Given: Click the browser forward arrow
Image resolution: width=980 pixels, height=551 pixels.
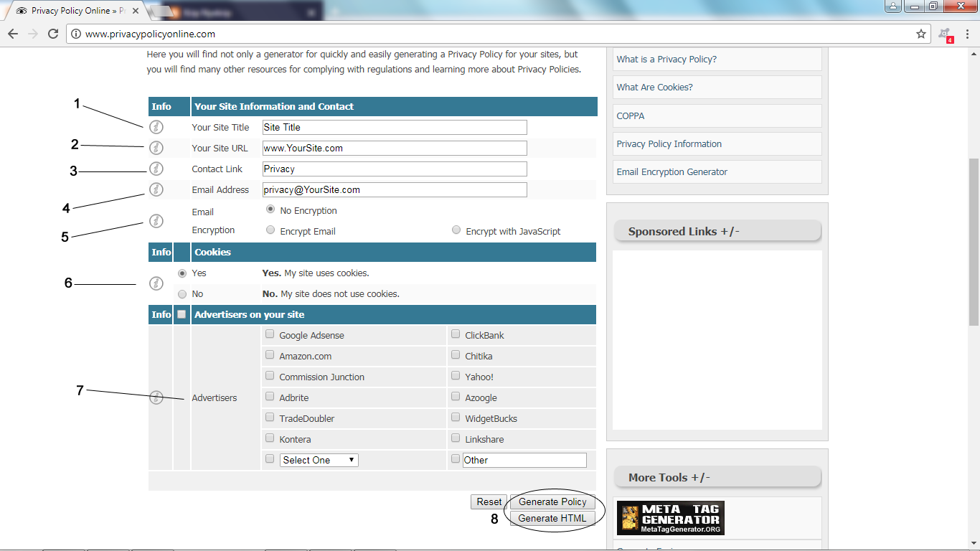Looking at the screenshot, I should tap(33, 34).
